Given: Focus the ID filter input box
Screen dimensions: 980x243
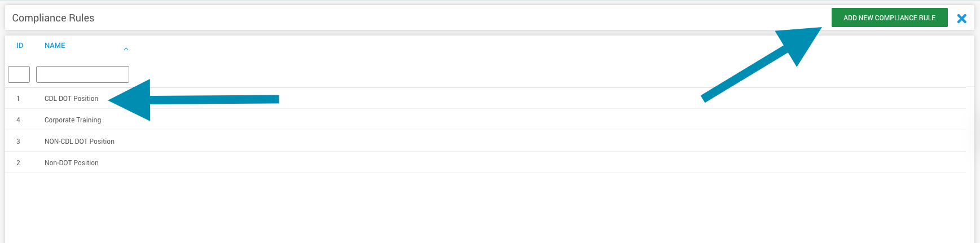Looking at the screenshot, I should pyautogui.click(x=19, y=74).
